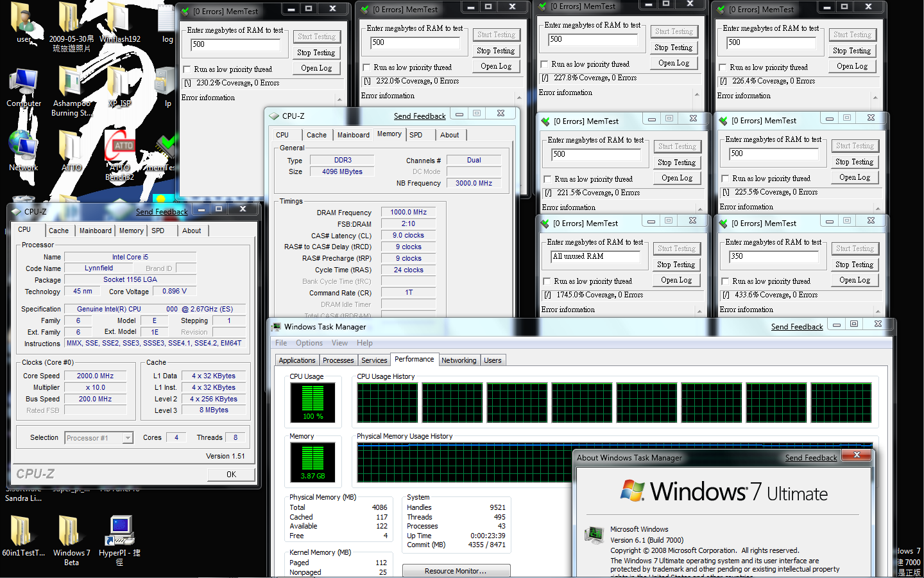924x578 pixels.
Task: Click Resource Monitor button
Action: tap(456, 571)
